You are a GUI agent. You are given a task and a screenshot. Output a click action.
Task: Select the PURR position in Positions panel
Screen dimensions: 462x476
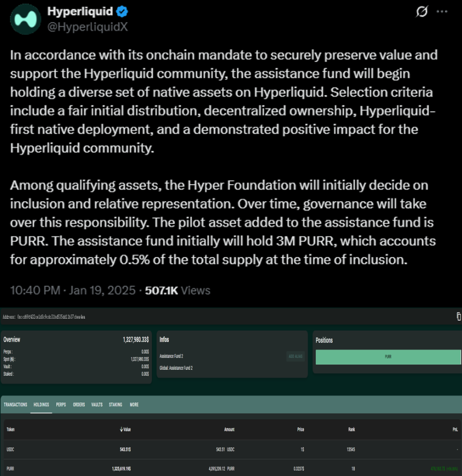point(387,357)
